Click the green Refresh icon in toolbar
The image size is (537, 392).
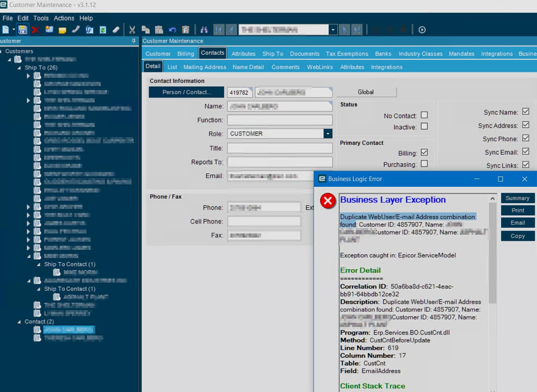[103, 30]
